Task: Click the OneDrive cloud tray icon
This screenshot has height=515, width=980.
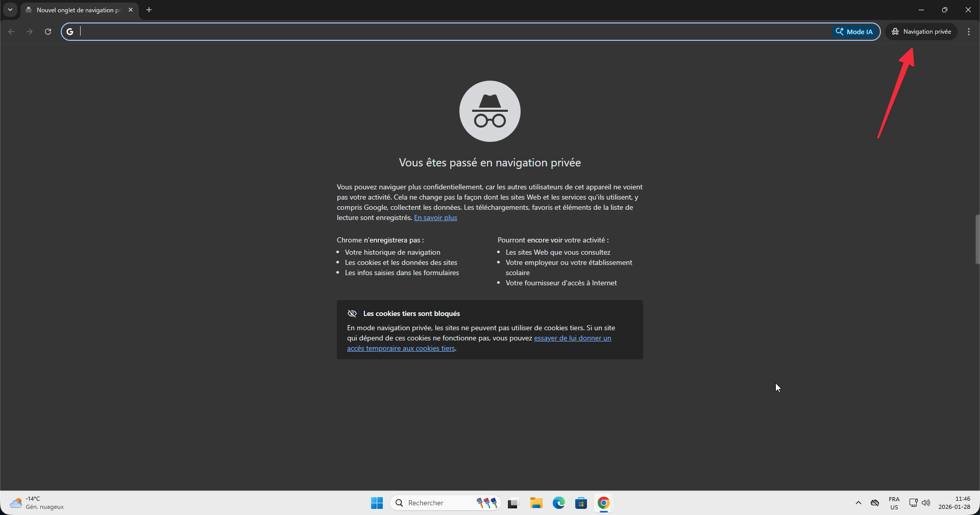Action: 875,503
